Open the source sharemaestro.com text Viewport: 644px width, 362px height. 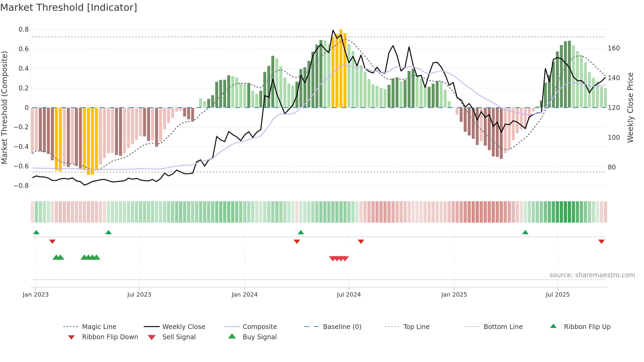pyautogui.click(x=592, y=275)
